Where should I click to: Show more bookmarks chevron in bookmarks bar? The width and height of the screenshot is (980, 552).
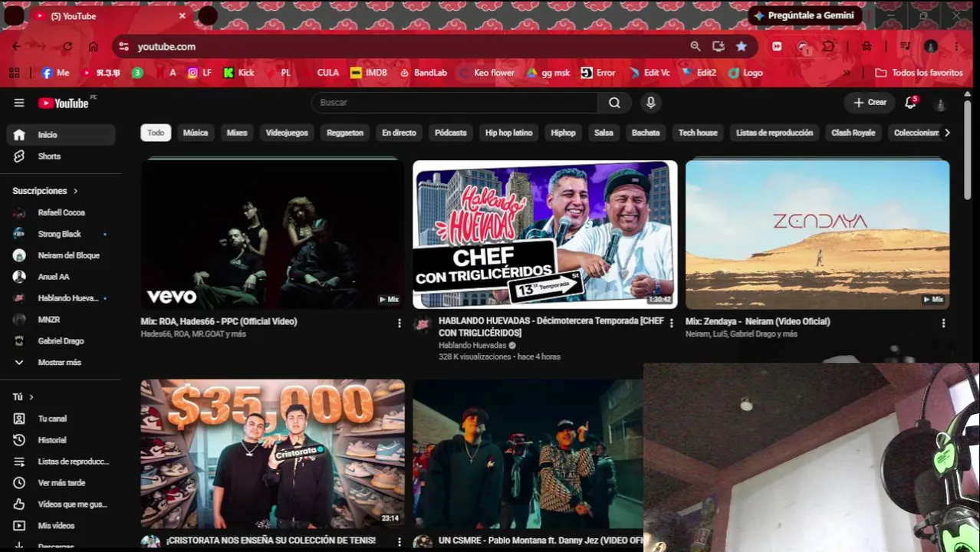pyautogui.click(x=847, y=73)
